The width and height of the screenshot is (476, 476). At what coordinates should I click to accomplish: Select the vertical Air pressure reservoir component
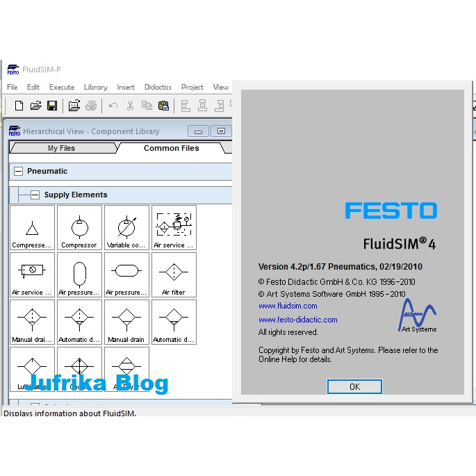click(79, 274)
